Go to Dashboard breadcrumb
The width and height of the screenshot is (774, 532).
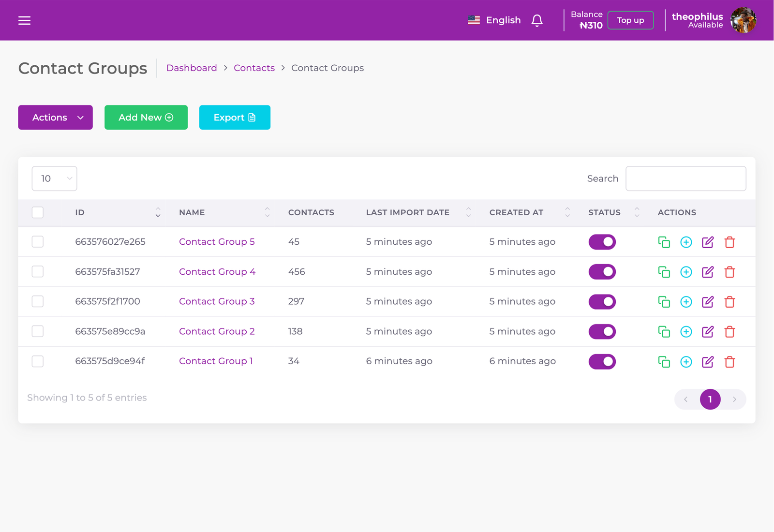192,68
